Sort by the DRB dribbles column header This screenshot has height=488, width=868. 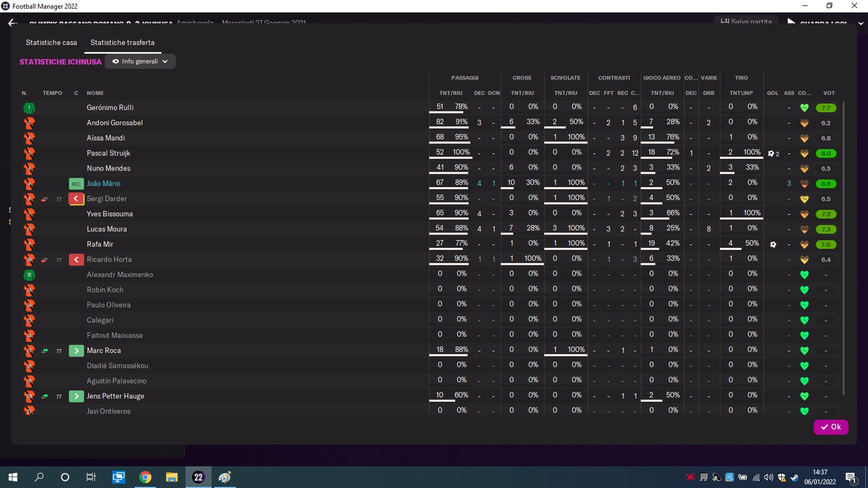[x=709, y=93]
